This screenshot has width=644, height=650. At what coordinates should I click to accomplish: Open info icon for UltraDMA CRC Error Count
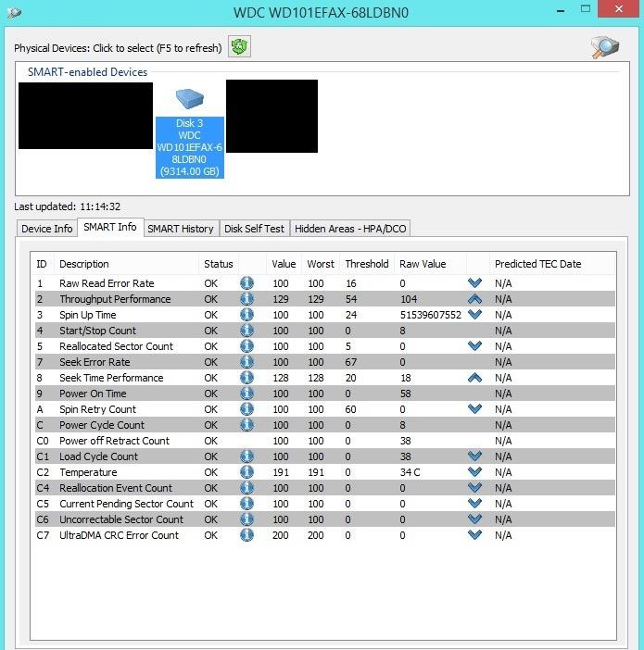(x=246, y=535)
